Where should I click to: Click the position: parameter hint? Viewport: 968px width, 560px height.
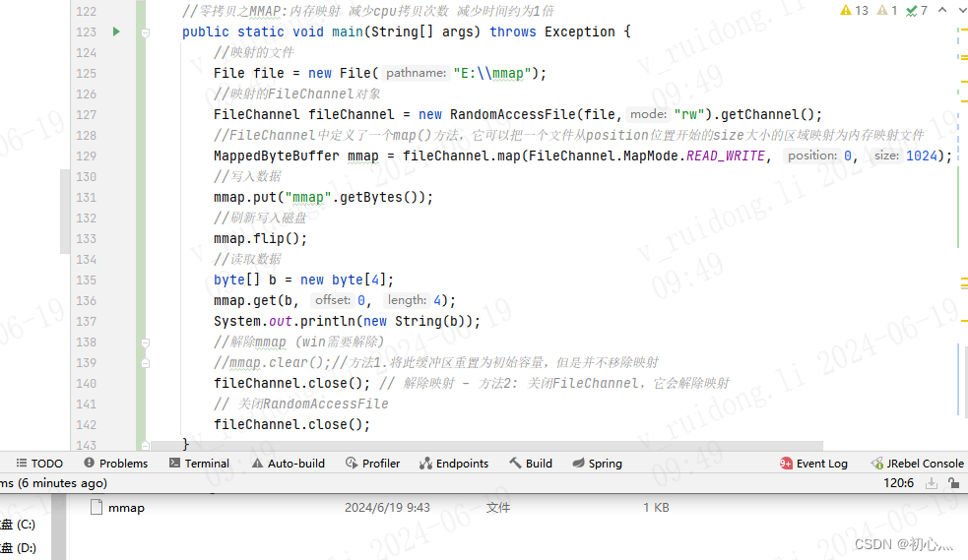(811, 156)
